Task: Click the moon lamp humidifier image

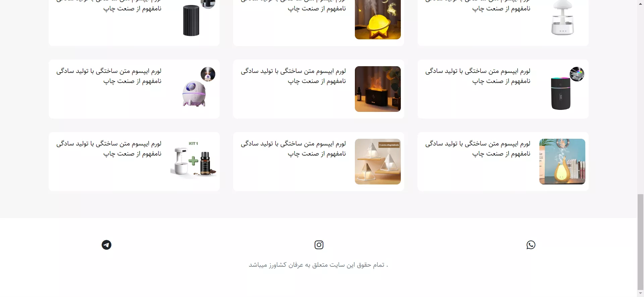Action: (x=378, y=19)
